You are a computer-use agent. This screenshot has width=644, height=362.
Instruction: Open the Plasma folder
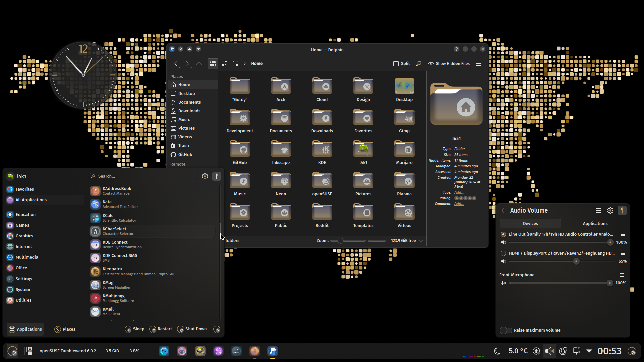404,184
